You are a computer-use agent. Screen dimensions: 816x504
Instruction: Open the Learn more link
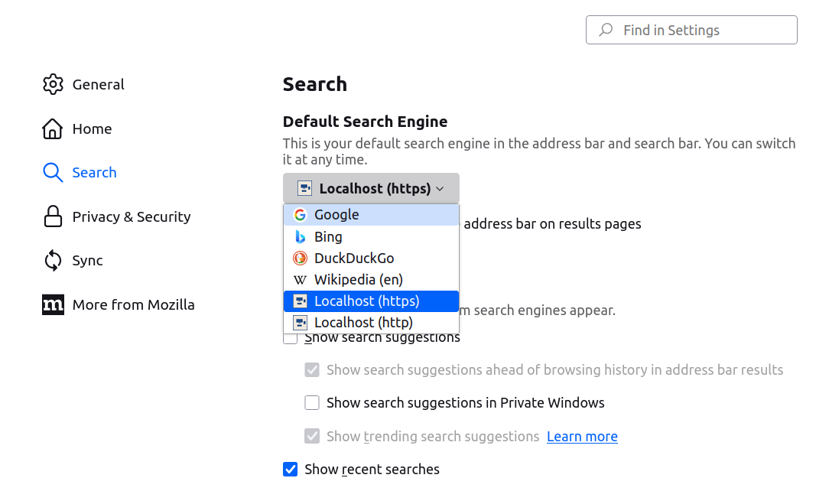point(582,436)
